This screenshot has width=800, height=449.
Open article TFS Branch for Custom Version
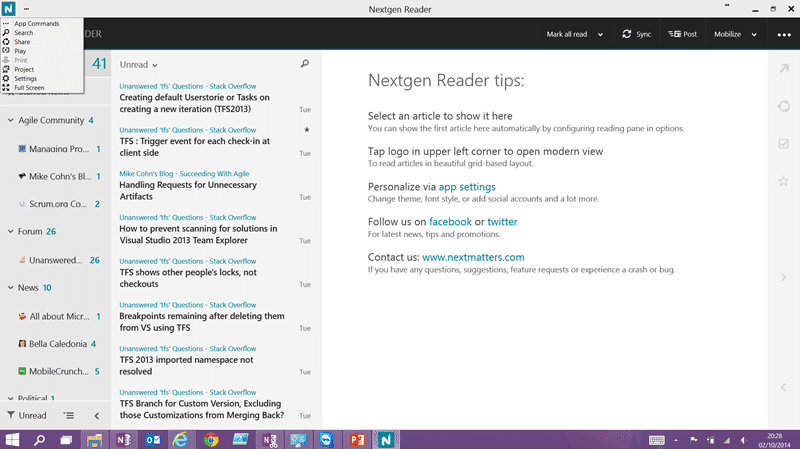(x=202, y=409)
